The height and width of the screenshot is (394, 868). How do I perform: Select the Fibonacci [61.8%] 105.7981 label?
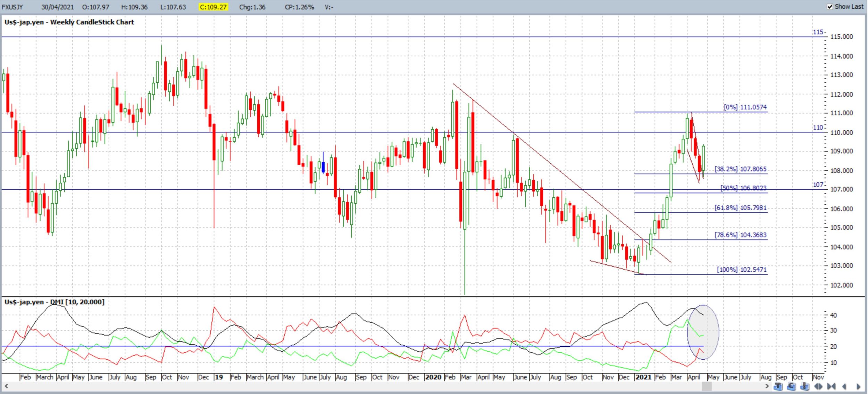click(740, 208)
